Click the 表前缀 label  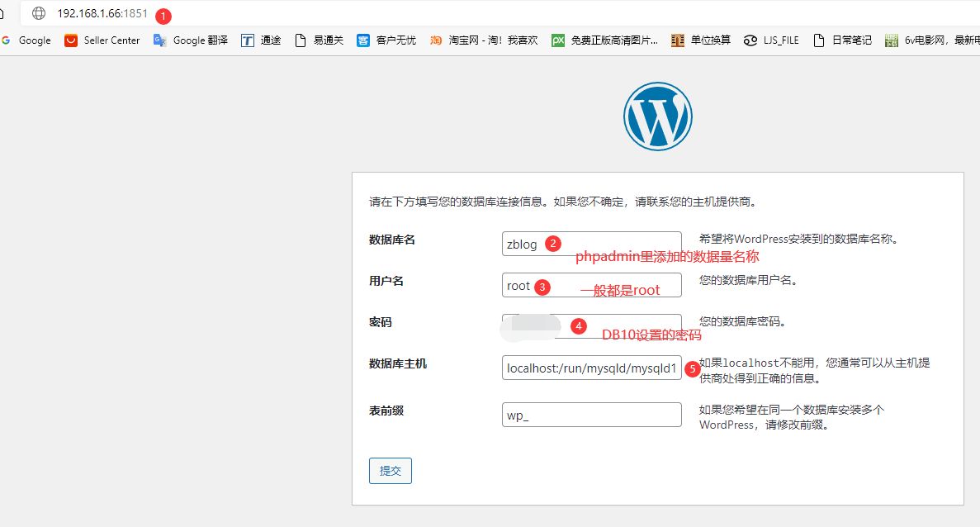click(386, 410)
